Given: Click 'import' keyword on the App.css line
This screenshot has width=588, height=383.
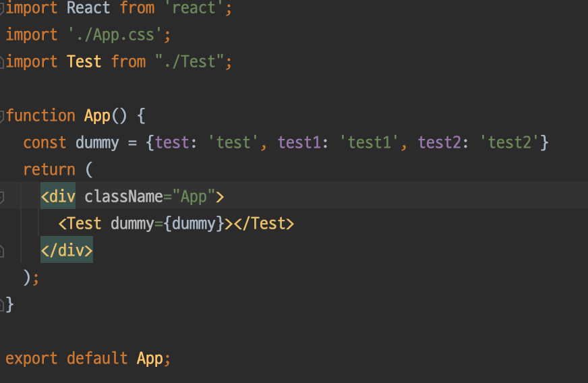Looking at the screenshot, I should tap(32, 35).
